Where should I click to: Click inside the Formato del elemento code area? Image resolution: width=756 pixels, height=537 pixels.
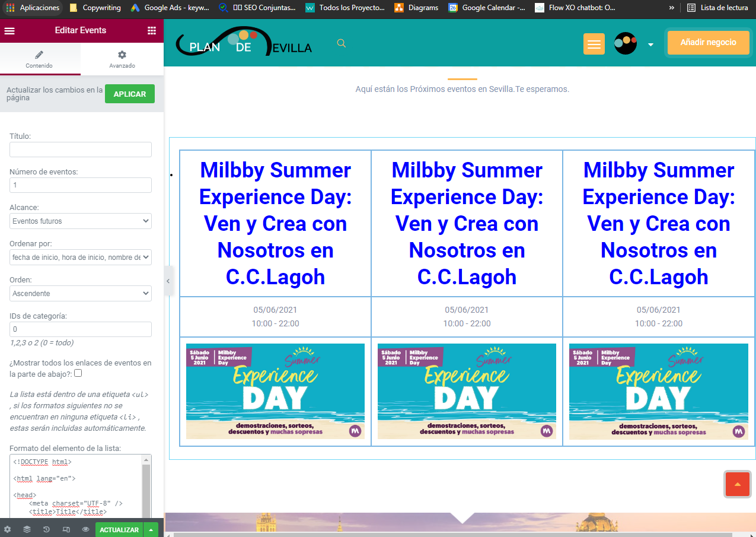76,487
